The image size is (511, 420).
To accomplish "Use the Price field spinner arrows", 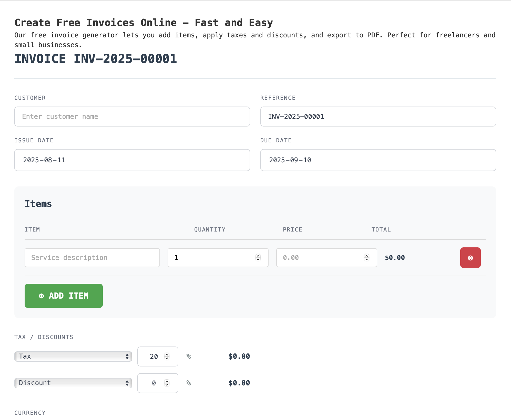I will coord(367,257).
